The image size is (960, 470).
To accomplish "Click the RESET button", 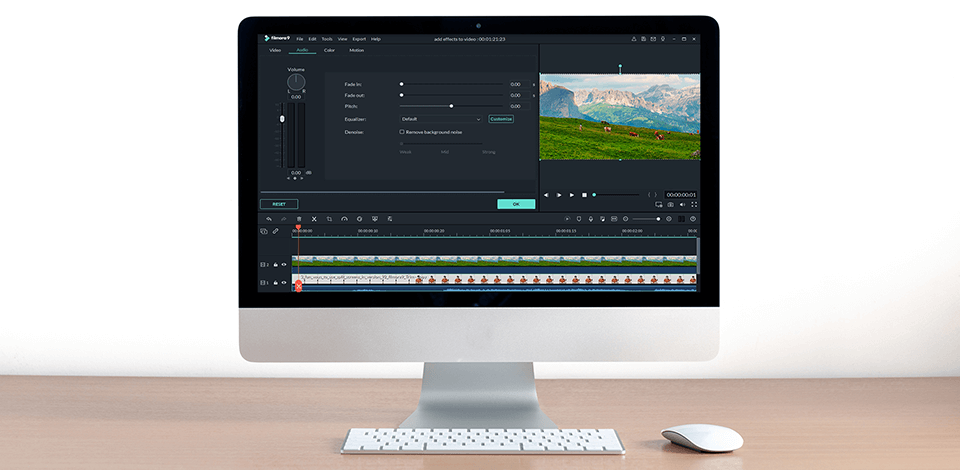I will [x=279, y=204].
